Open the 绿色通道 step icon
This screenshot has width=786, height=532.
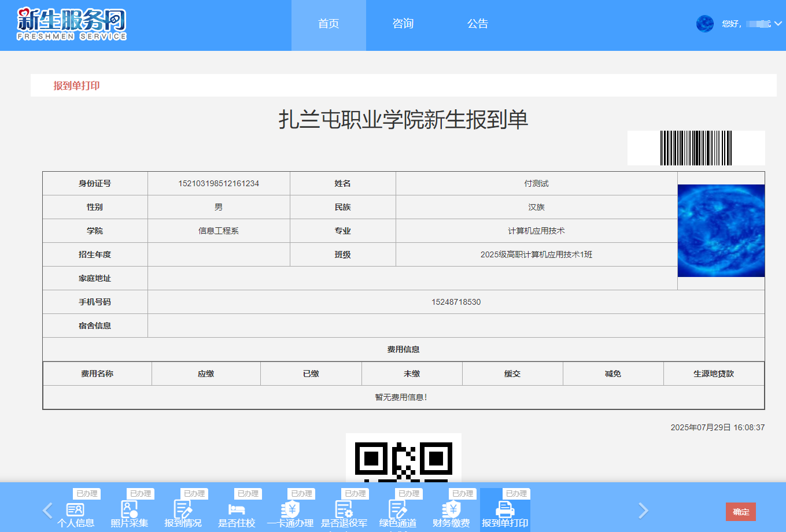pyautogui.click(x=398, y=509)
